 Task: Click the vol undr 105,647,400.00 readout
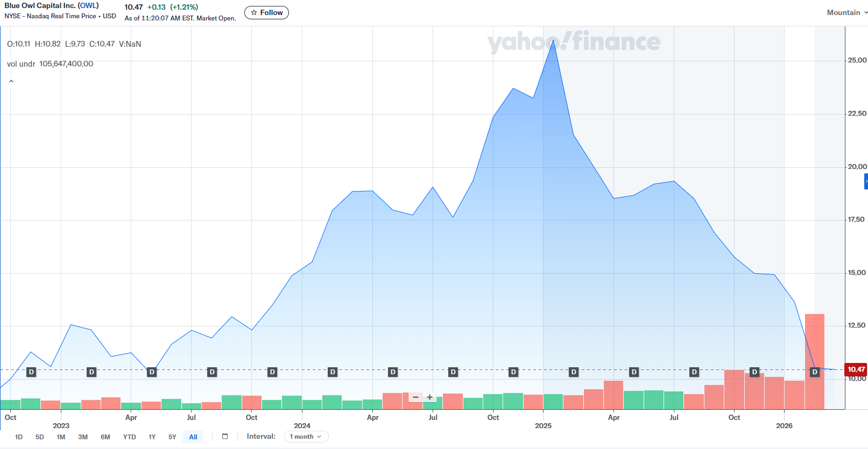click(x=50, y=64)
